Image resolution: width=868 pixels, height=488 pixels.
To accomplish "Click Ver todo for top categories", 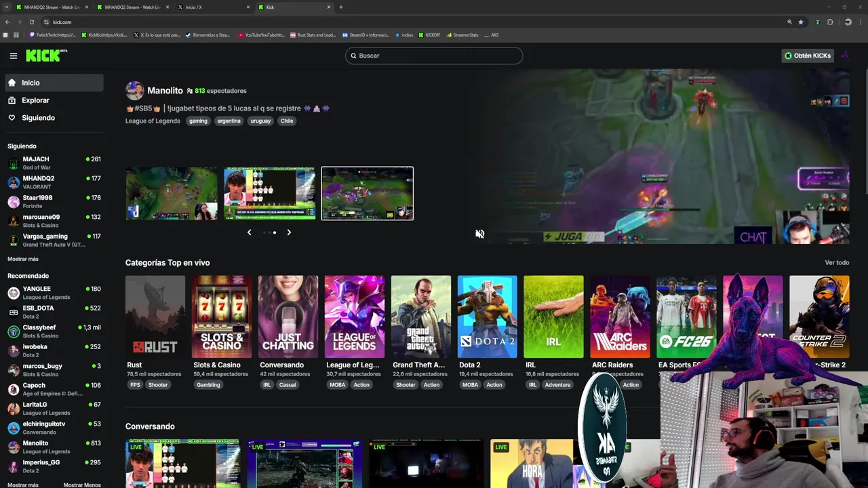I will [x=837, y=262].
